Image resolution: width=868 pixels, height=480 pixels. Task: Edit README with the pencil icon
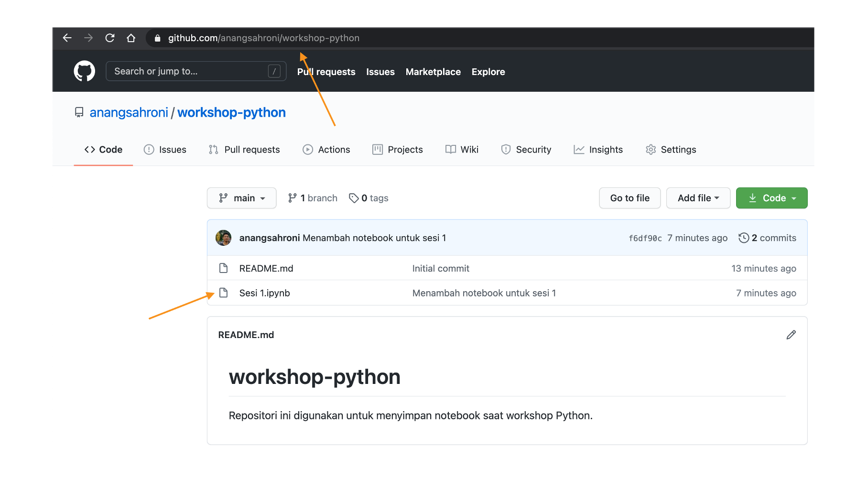(x=791, y=335)
